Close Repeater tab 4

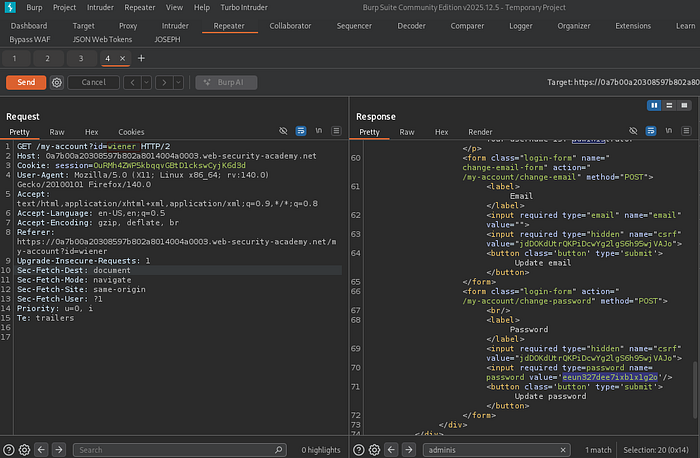coord(122,58)
